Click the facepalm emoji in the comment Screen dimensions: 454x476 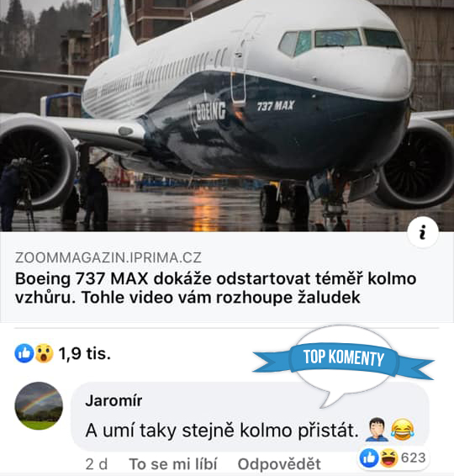[x=377, y=430]
